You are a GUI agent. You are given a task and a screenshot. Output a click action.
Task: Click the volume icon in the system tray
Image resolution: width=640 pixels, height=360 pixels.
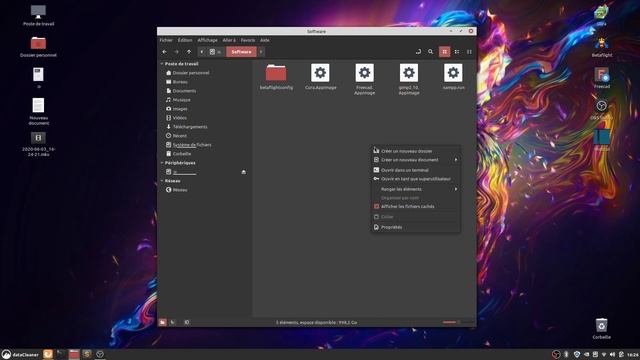tap(612, 354)
